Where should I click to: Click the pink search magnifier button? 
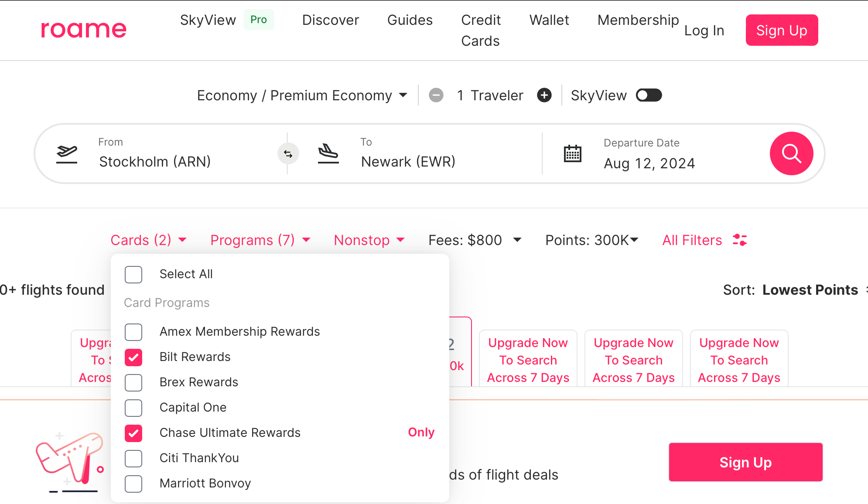791,153
